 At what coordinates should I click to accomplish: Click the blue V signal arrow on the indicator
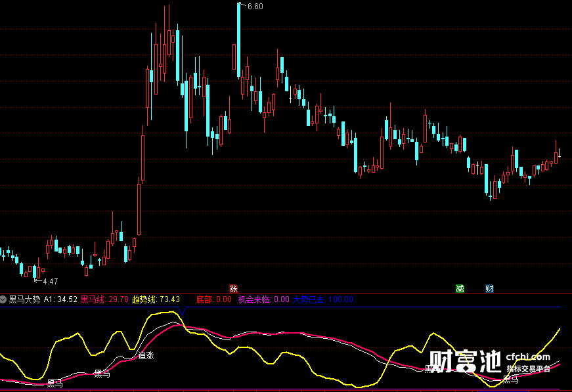point(183,314)
